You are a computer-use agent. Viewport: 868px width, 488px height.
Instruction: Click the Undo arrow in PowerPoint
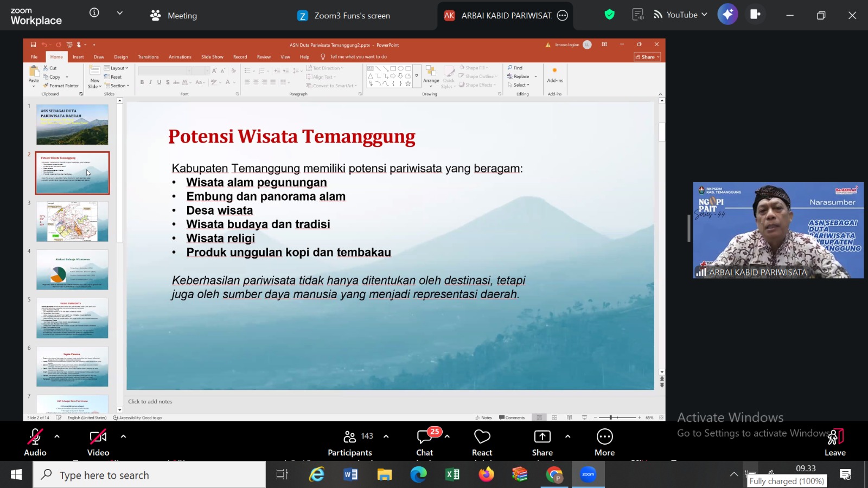[x=44, y=44]
